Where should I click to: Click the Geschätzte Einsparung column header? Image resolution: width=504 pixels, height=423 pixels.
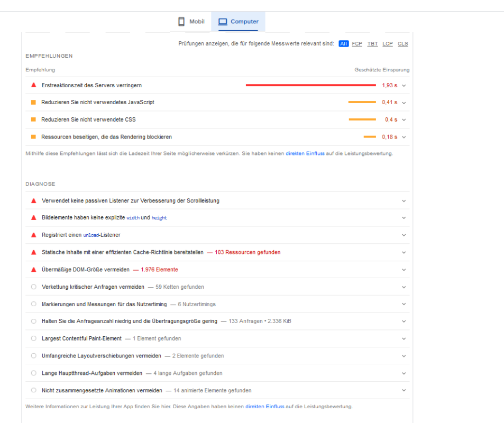tap(382, 70)
